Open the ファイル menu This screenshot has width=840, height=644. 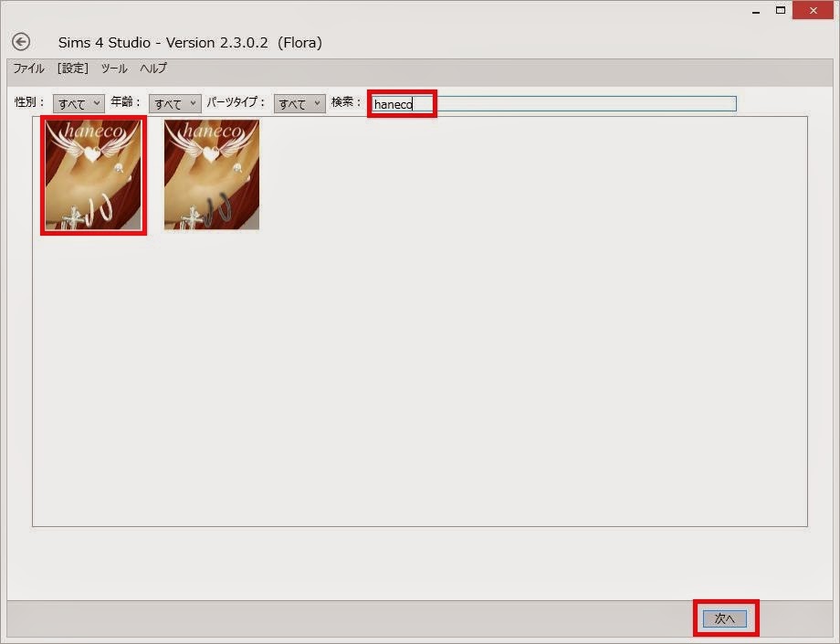[28, 68]
